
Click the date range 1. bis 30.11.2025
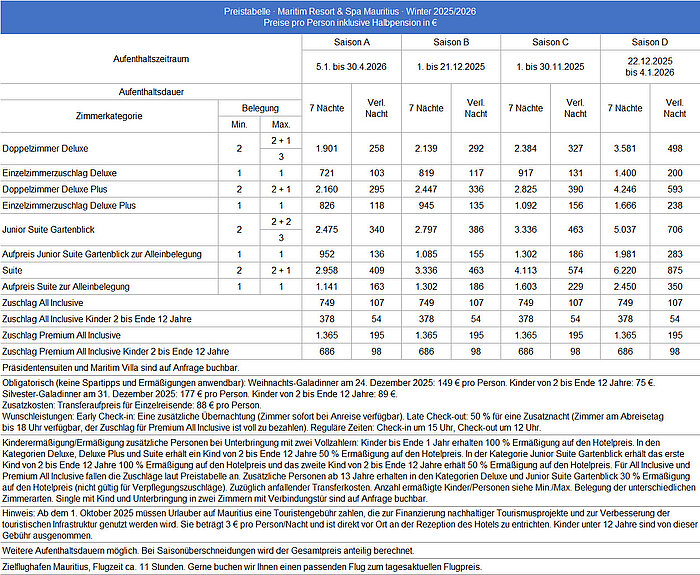point(550,67)
